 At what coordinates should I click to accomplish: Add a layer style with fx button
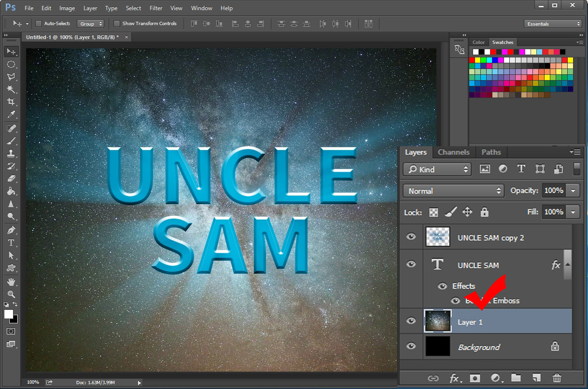tap(454, 378)
